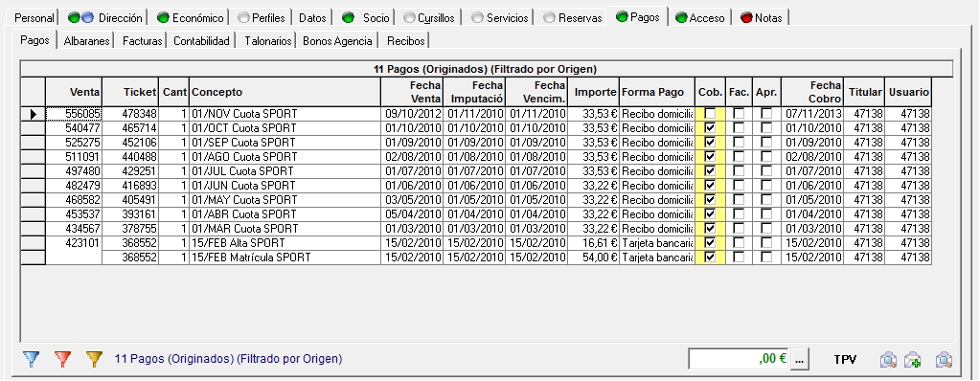
Task: Click the TPV button
Action: 845,360
